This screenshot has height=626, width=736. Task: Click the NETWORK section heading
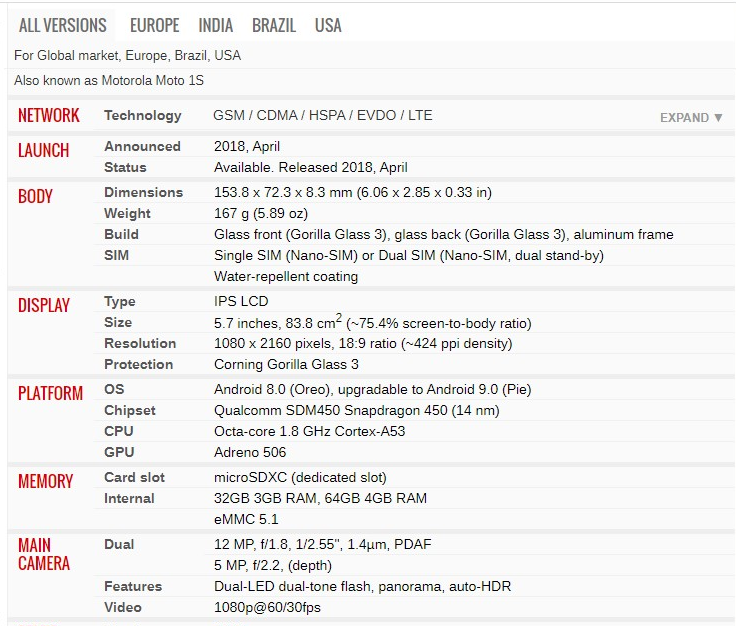[x=49, y=115]
